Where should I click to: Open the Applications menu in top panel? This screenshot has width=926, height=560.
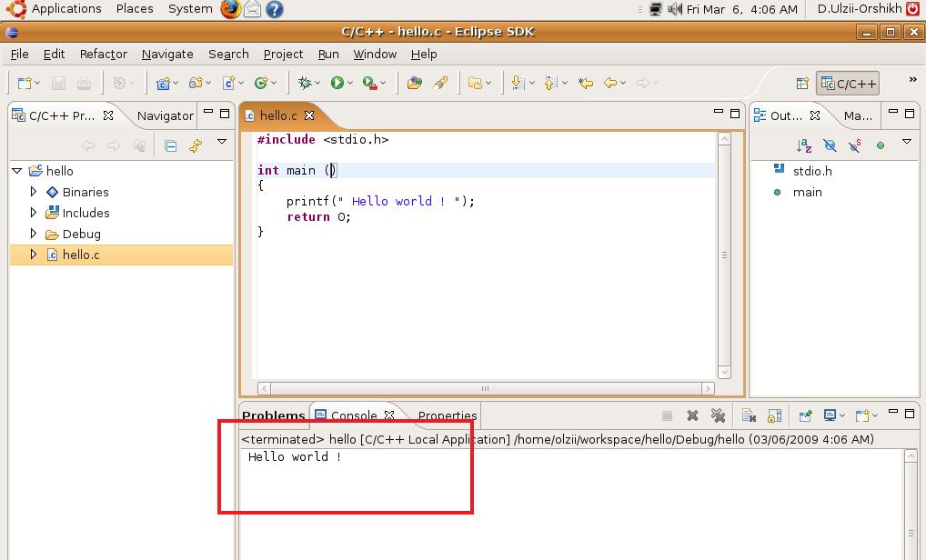point(66,9)
